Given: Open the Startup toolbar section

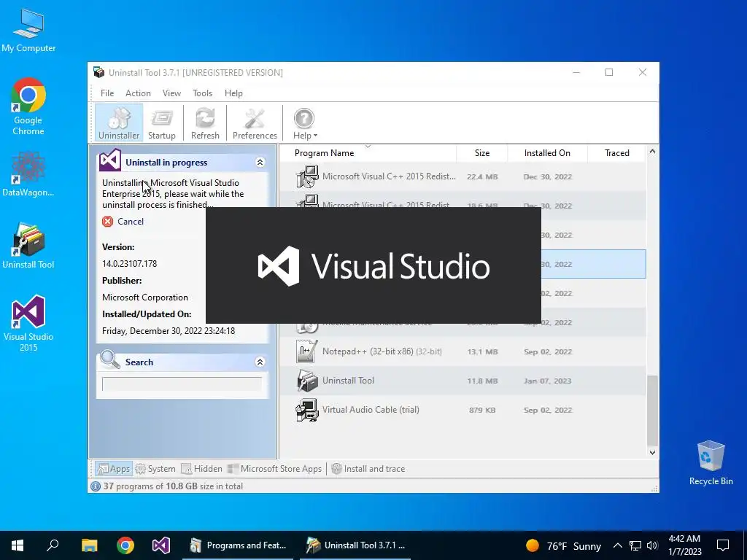Looking at the screenshot, I should click(161, 123).
